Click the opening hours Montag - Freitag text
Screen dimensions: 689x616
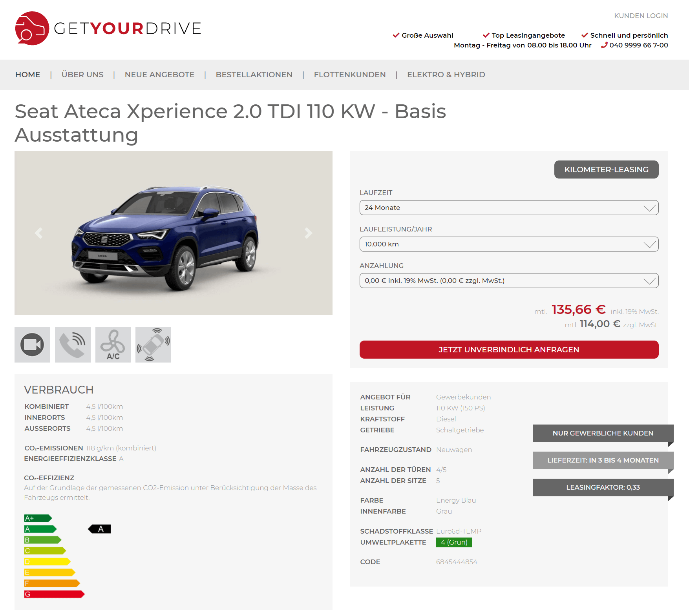tap(523, 45)
